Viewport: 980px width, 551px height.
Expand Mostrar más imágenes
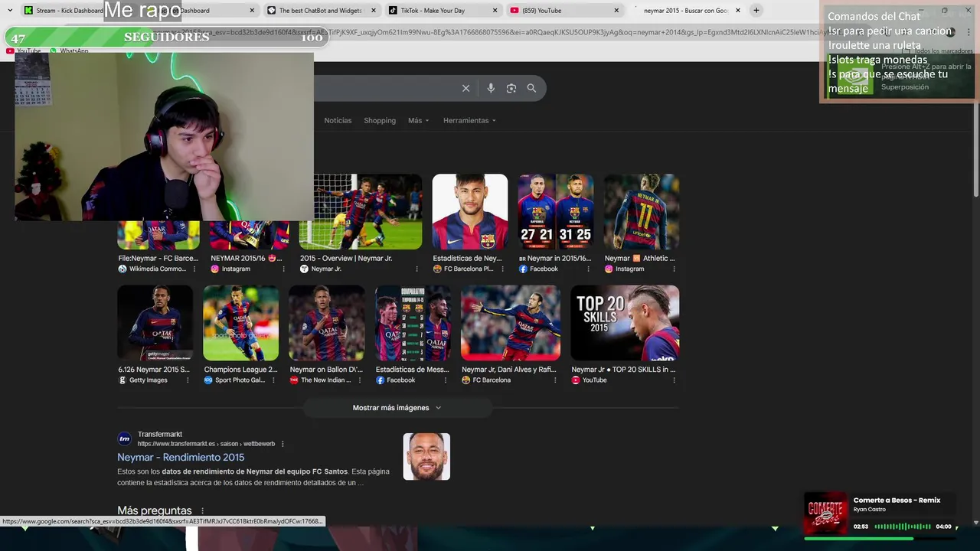397,408
